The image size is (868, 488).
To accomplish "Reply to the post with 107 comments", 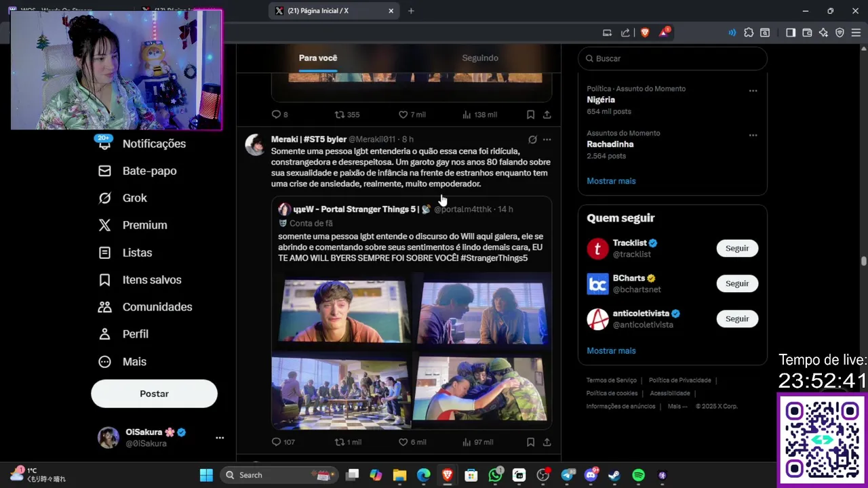I will tap(283, 442).
